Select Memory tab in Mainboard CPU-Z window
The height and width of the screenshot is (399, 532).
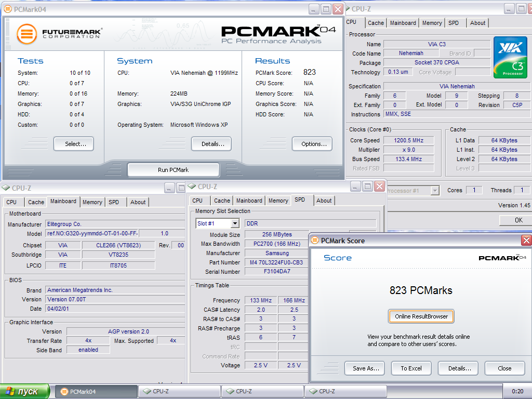coord(92,202)
